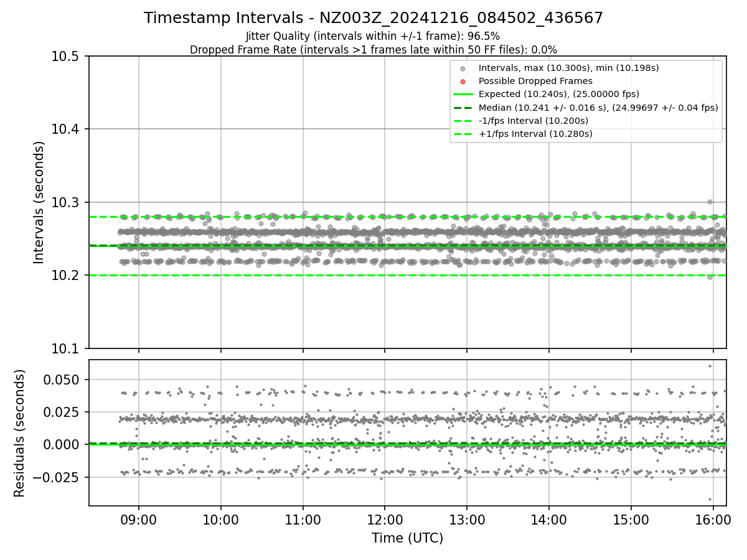Click the dashed green sample beside '+1/fps Interval'
The height and width of the screenshot is (560, 747).
click(463, 134)
